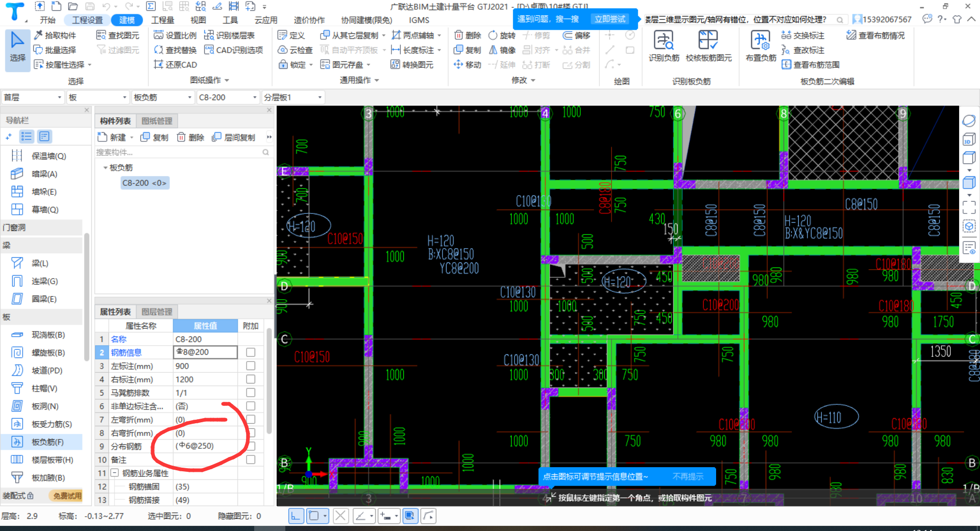Click 新建 in component list
The width and height of the screenshot is (980, 531).
115,137
